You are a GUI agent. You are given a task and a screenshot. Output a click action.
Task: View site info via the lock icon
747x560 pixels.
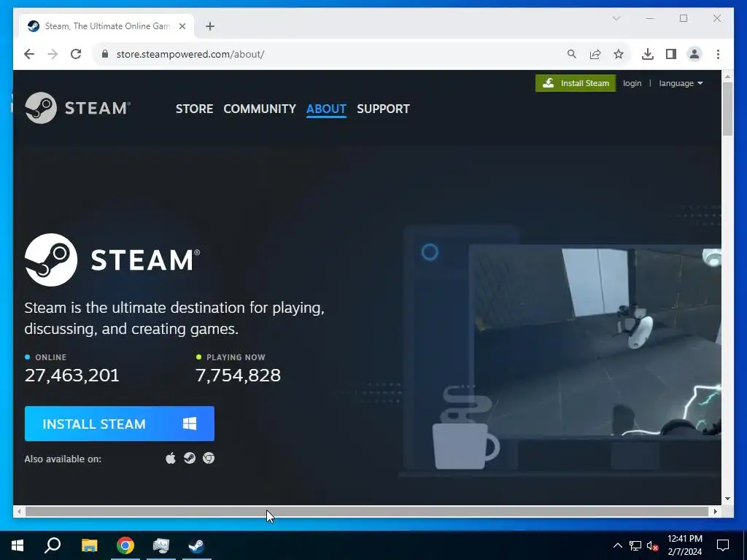pyautogui.click(x=105, y=54)
